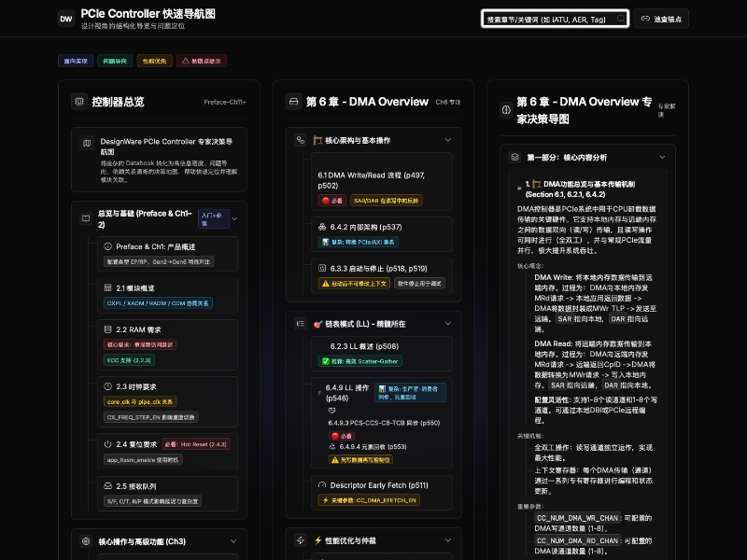
Task: Collapse the first DMA section with the crane emoji
Action: (x=448, y=140)
